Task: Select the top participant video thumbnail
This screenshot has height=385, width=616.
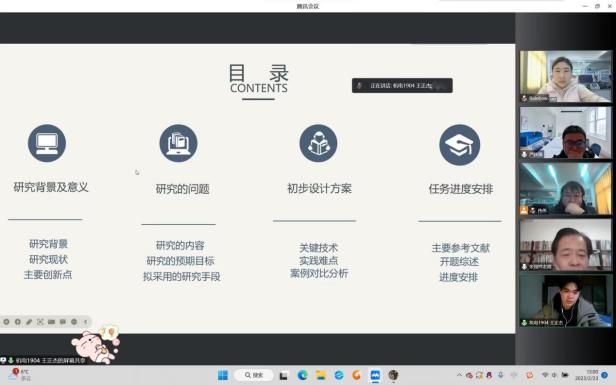Action: click(566, 76)
